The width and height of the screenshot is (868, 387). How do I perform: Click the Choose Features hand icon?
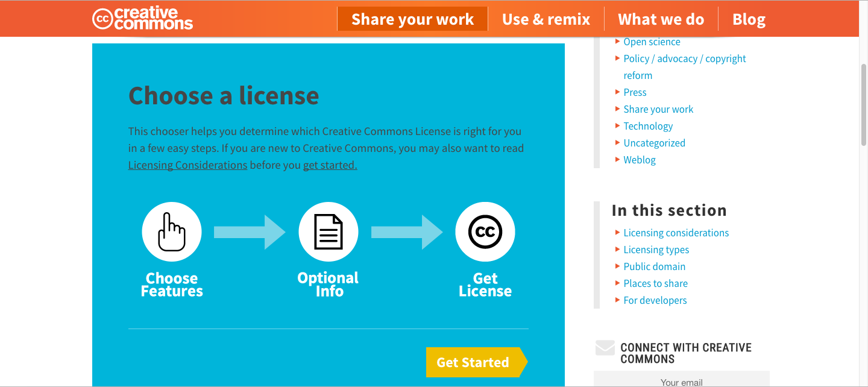coord(172,232)
